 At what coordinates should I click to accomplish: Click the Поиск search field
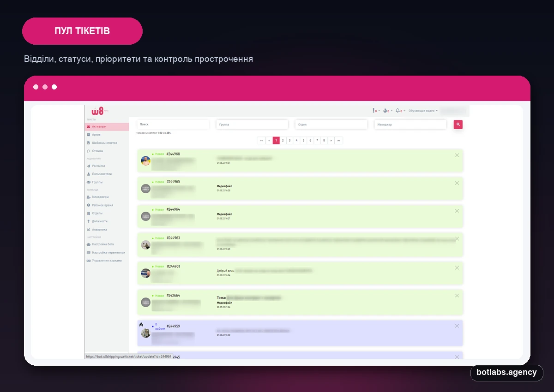tap(173, 125)
